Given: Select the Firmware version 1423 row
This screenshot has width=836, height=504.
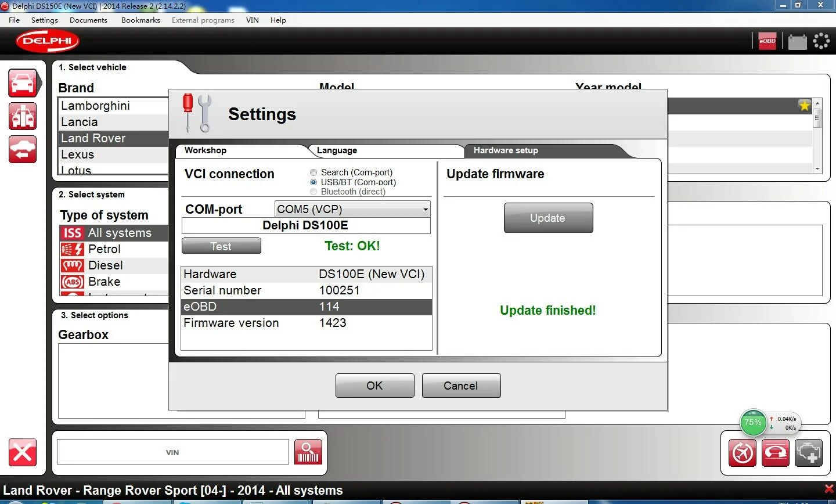Looking at the screenshot, I should pos(307,323).
